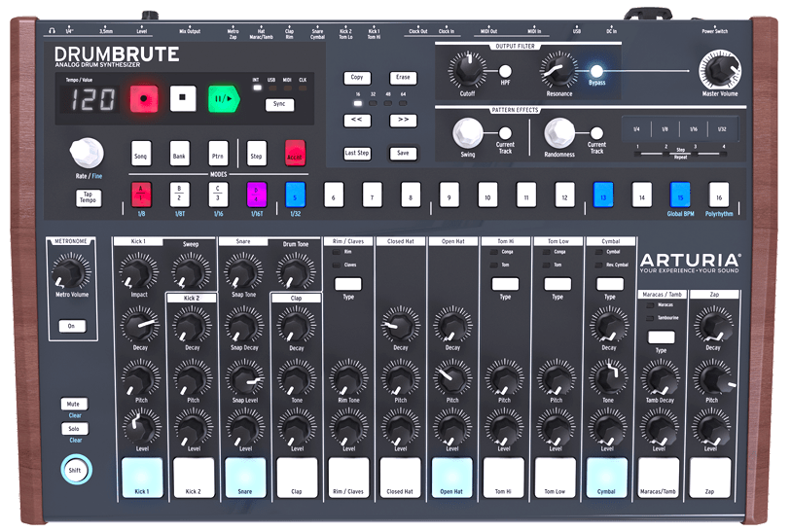Screen dimensions: 791x532
Task: Toggle Randomness Current Track button
Action: click(x=596, y=133)
